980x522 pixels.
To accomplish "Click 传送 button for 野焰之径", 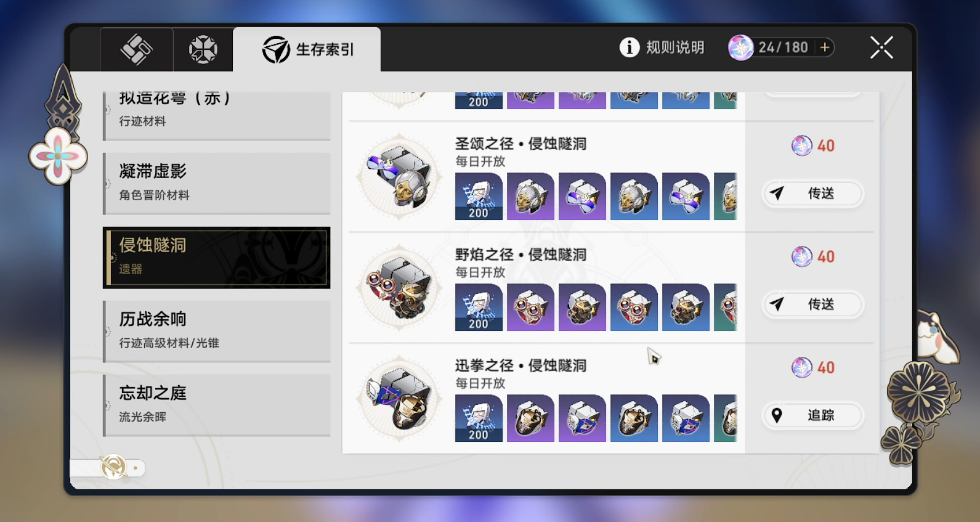I will tap(812, 304).
